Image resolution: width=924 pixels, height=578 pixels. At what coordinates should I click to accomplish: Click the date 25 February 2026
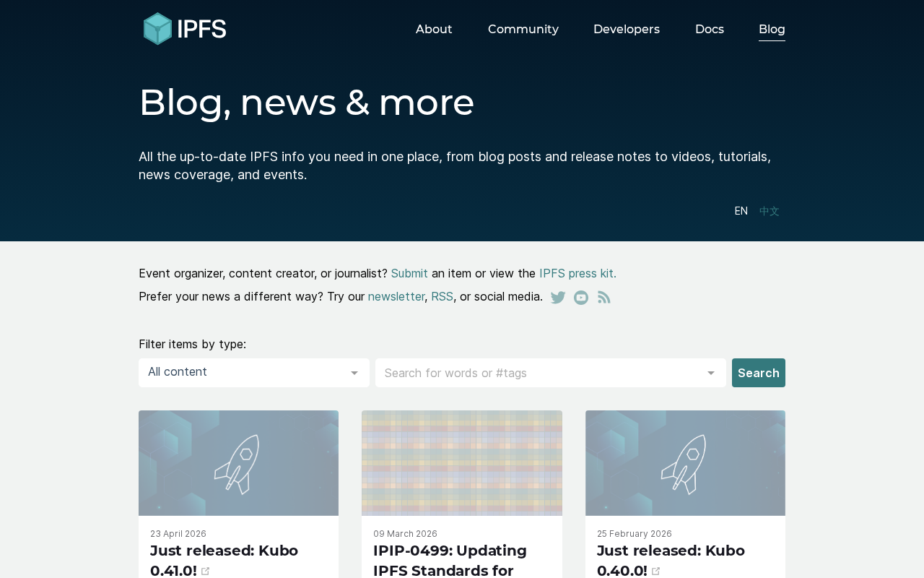point(635,534)
